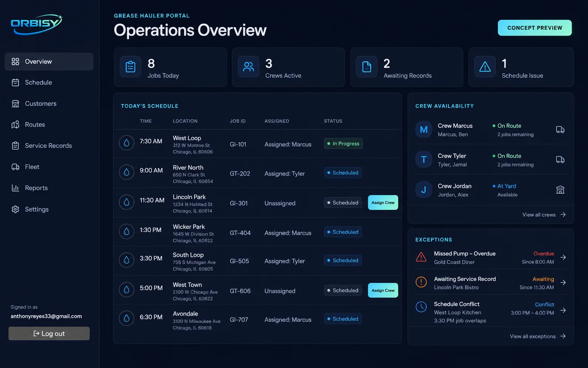Click Crew Marcus avatar M
This screenshot has width=588, height=368.
[424, 130]
